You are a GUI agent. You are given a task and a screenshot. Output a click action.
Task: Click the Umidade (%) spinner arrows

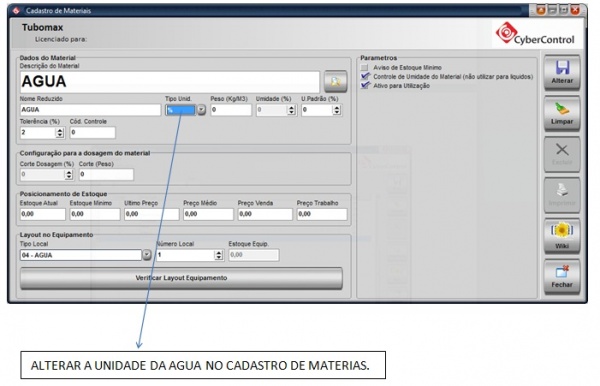tap(291, 110)
